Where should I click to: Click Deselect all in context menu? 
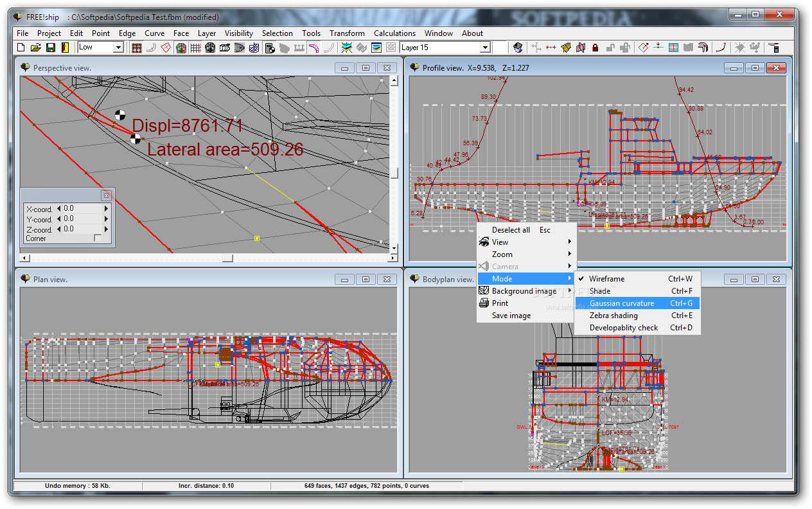[526, 230]
